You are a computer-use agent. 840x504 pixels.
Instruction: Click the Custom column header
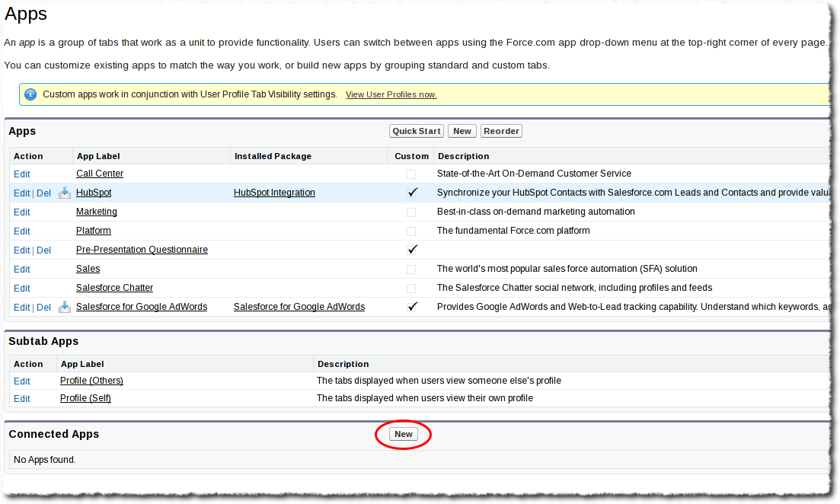(411, 156)
